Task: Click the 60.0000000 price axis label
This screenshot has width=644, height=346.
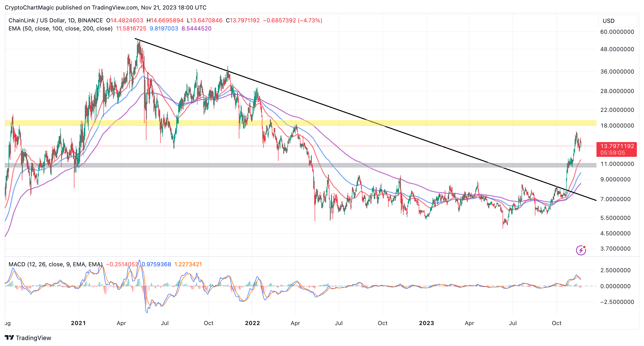Action: coord(617,32)
